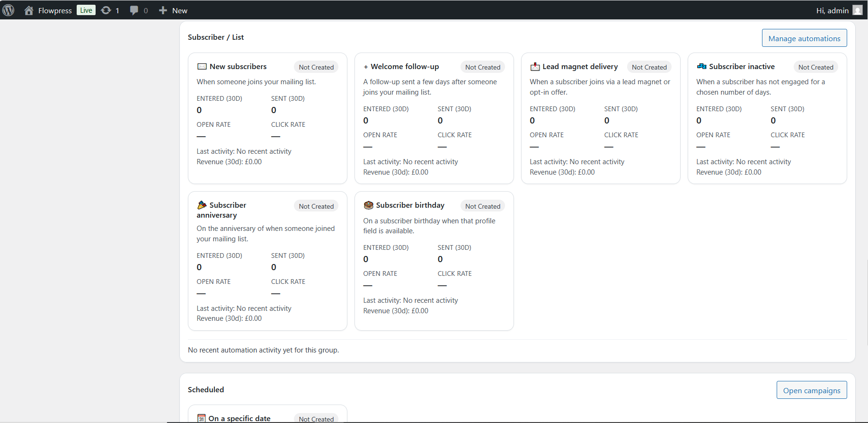Click the Open campaigns button
This screenshot has height=423, width=868.
(x=812, y=390)
